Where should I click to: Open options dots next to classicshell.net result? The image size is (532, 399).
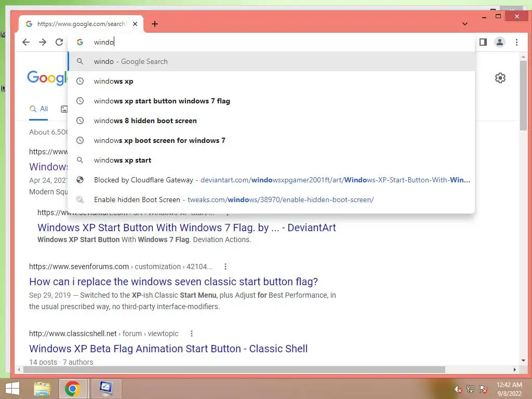click(192, 334)
